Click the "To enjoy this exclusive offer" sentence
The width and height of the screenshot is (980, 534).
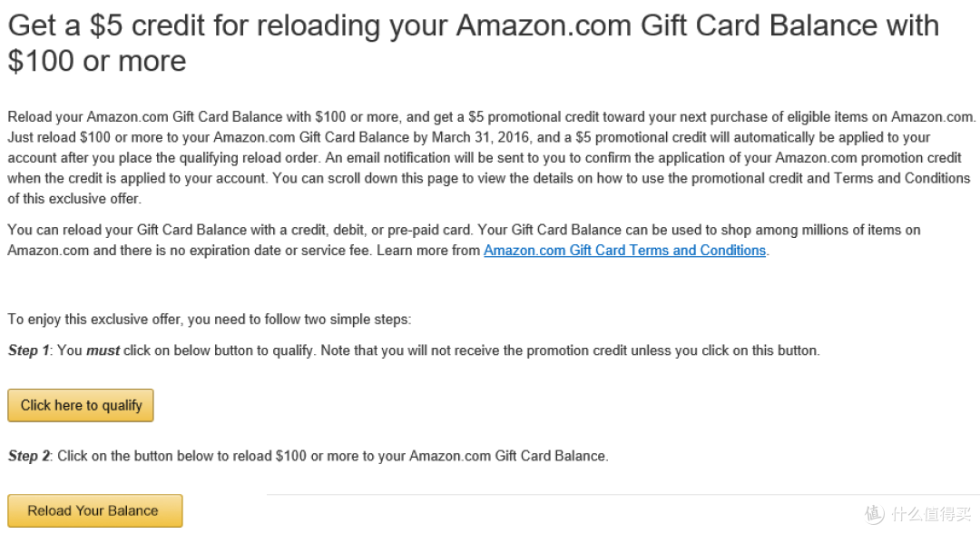[x=210, y=319]
